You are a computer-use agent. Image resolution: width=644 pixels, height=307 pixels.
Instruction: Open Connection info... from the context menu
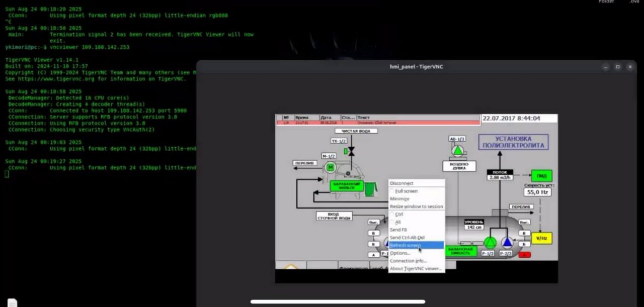tap(417, 261)
